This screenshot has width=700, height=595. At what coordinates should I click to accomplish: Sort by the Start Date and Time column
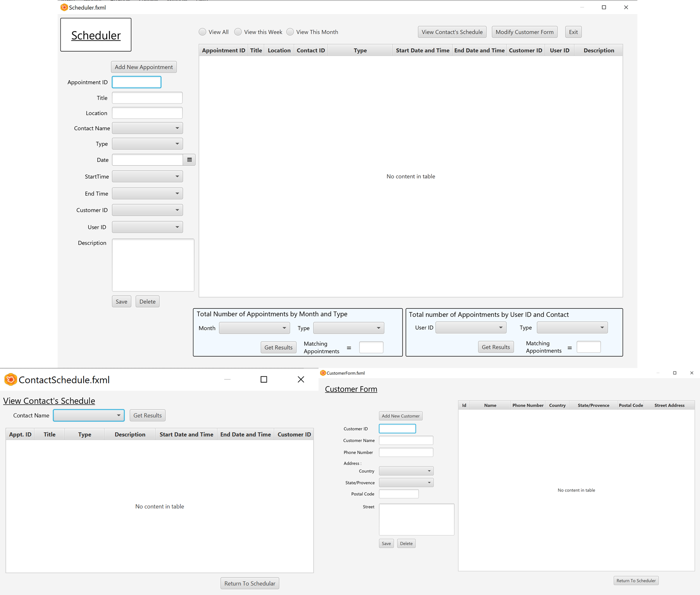tap(422, 50)
